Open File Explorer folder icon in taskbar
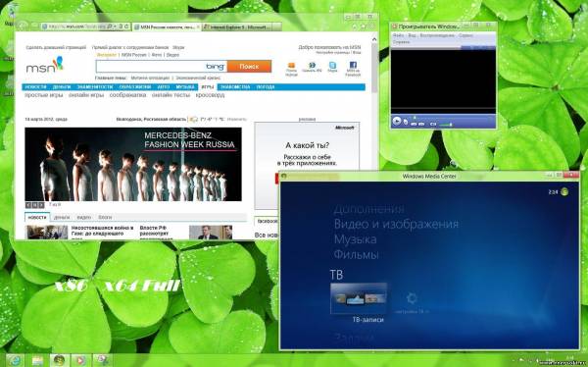Viewport: 588px width, 367px height. pyautogui.click(x=37, y=360)
